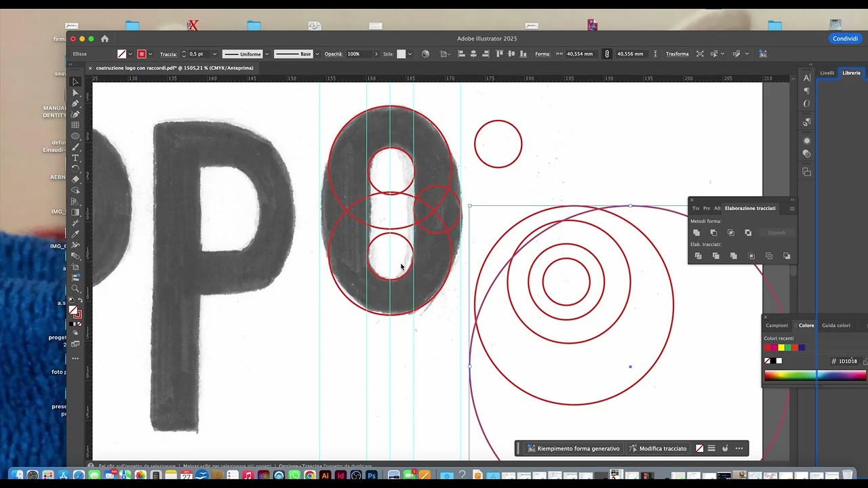
Task: Click Exclude shape mode icon
Action: pos(748,232)
